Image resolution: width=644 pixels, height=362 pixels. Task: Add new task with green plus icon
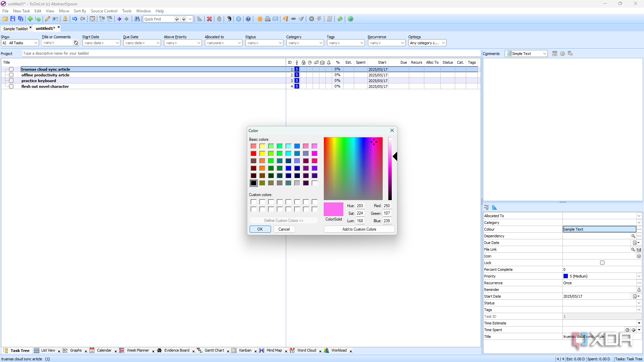click(x=30, y=19)
